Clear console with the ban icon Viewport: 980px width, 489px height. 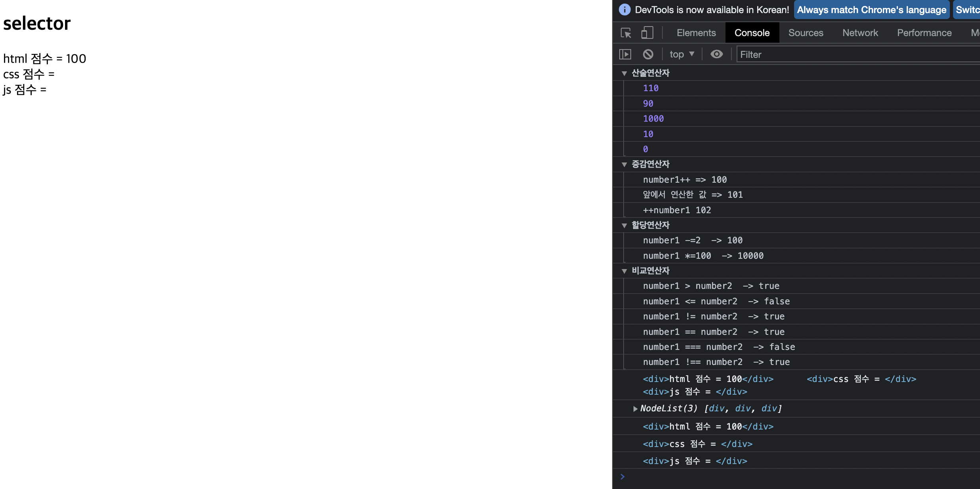coord(648,54)
